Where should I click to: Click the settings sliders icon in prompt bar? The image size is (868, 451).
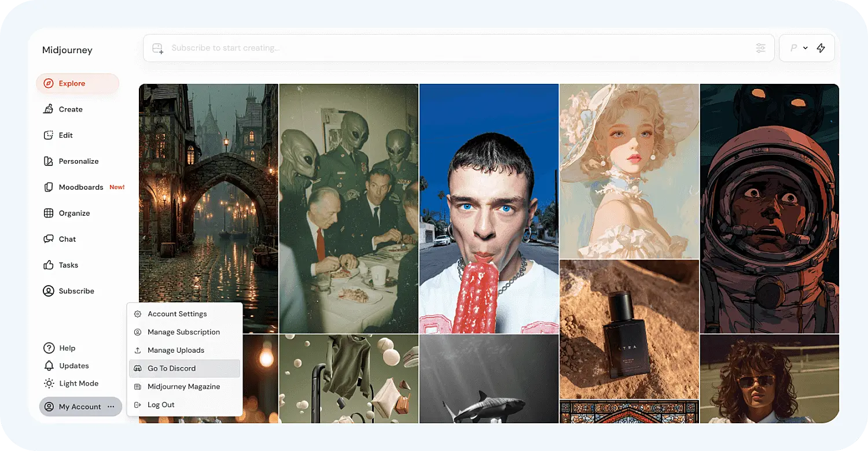point(761,48)
